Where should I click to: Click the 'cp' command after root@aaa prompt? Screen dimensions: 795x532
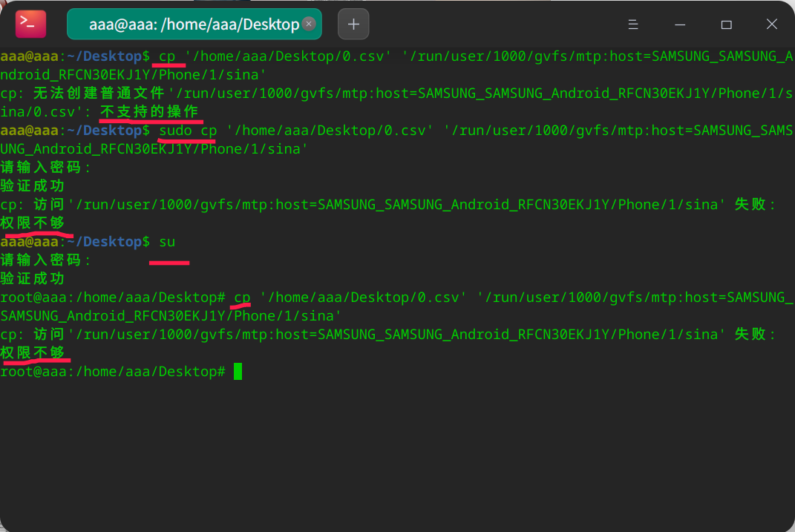(x=242, y=298)
